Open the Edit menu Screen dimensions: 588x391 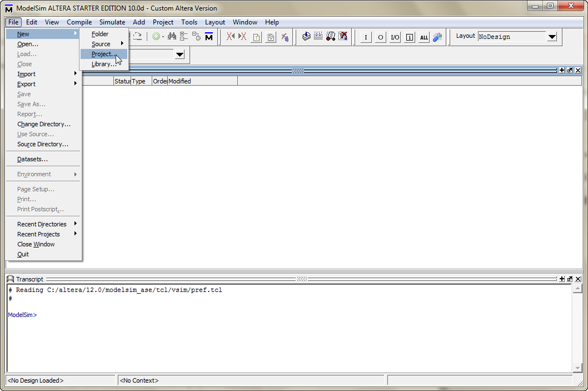click(32, 22)
